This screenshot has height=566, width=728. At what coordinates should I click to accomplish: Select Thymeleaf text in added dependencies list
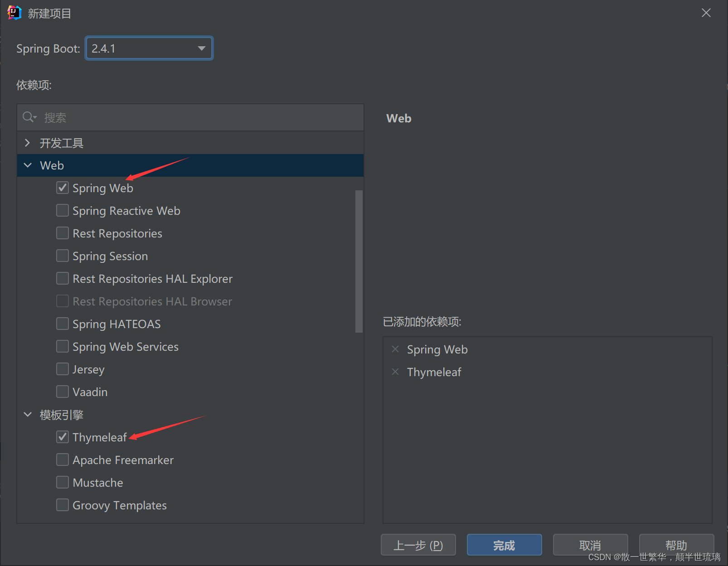434,372
